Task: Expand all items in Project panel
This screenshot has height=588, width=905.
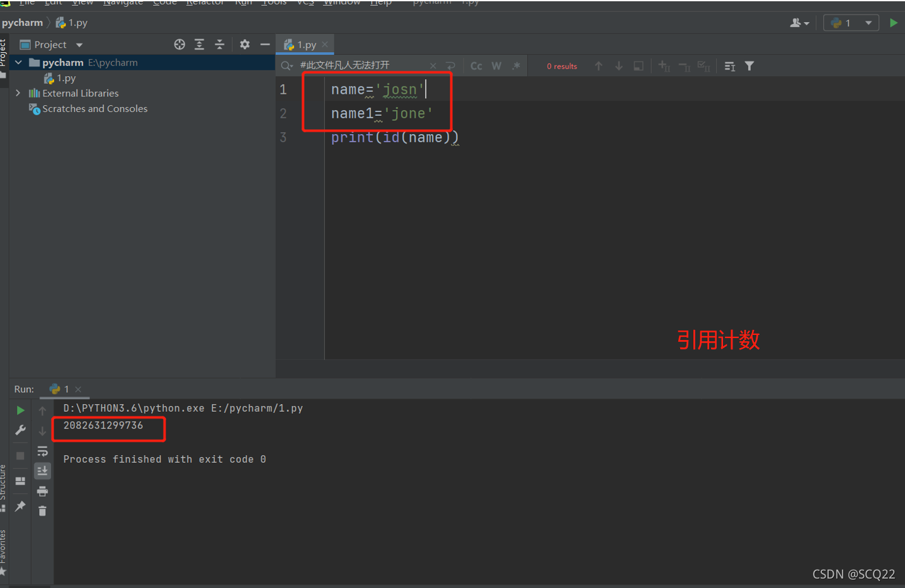Action: (x=199, y=44)
